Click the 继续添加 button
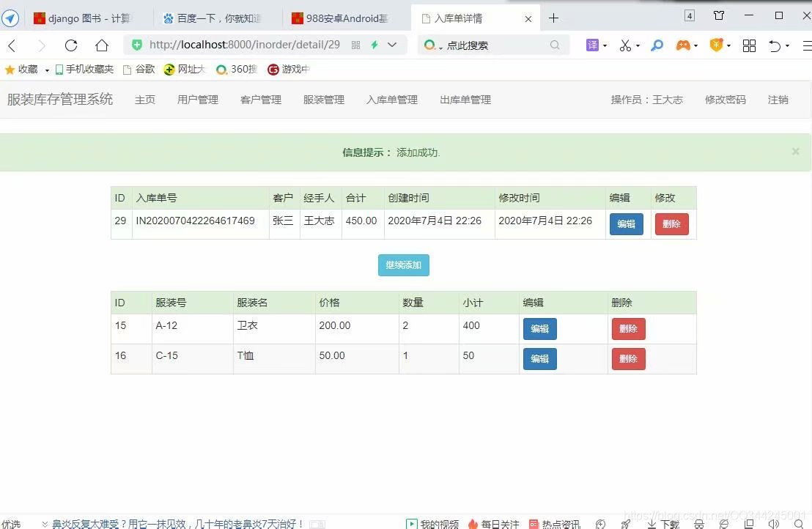Viewport: 812px width, 529px height. click(x=403, y=265)
